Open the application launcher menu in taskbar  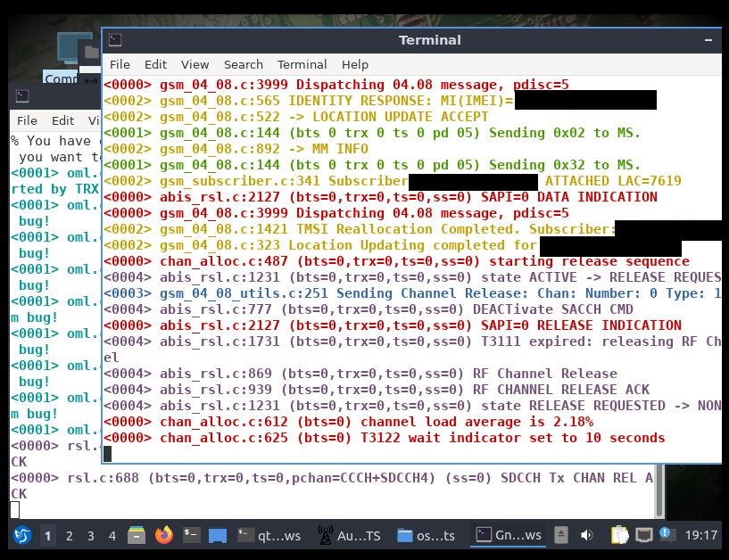(x=22, y=535)
